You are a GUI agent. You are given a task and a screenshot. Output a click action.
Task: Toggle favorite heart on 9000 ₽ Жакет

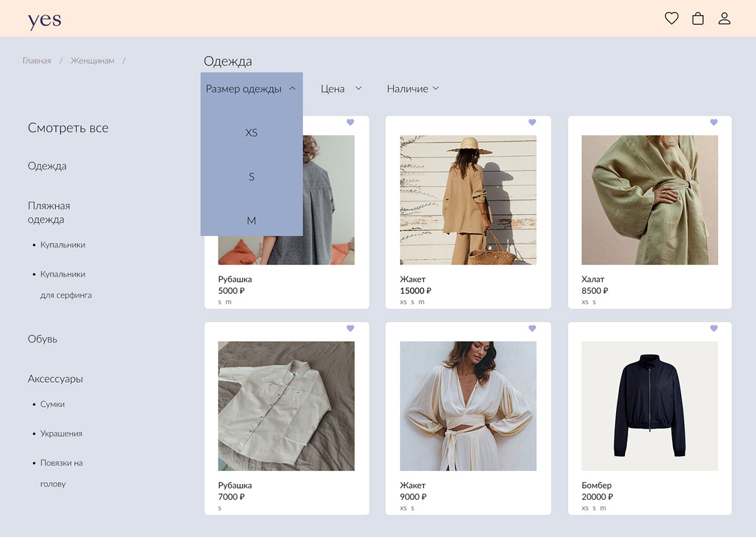[532, 328]
